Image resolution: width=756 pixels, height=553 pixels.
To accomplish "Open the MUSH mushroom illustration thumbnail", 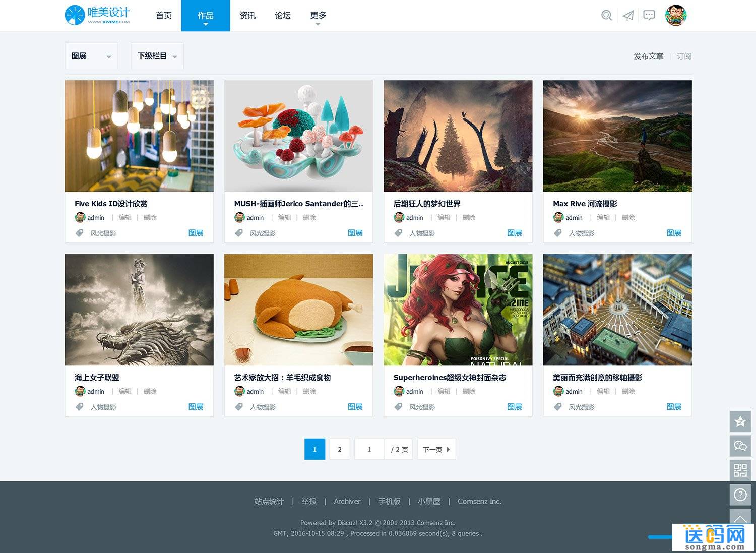I will (x=298, y=136).
